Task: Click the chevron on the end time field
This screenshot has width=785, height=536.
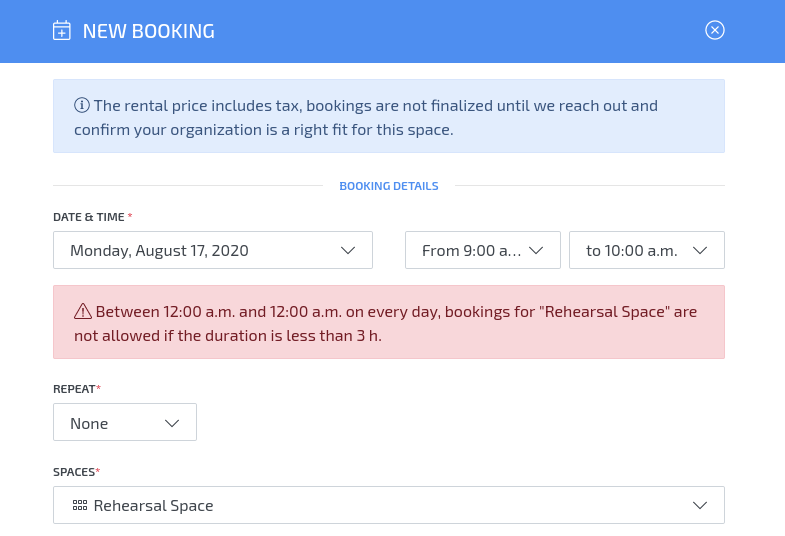Action: point(700,250)
